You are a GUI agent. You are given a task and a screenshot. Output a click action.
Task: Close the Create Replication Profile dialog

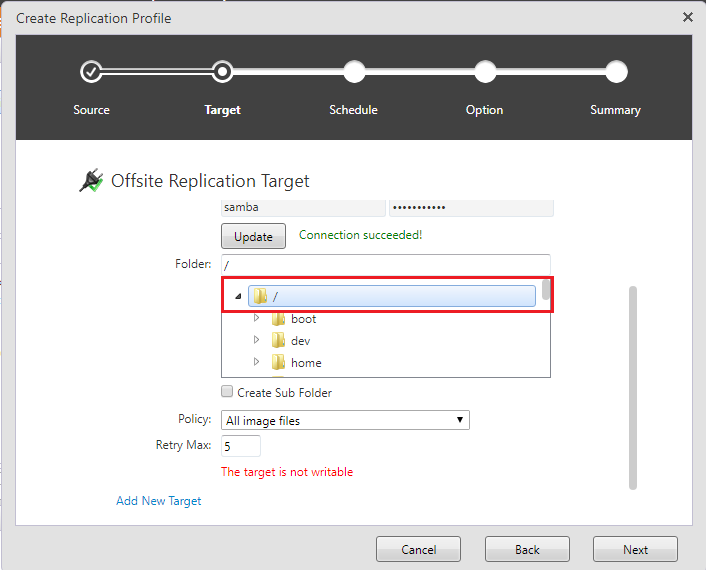tap(688, 17)
